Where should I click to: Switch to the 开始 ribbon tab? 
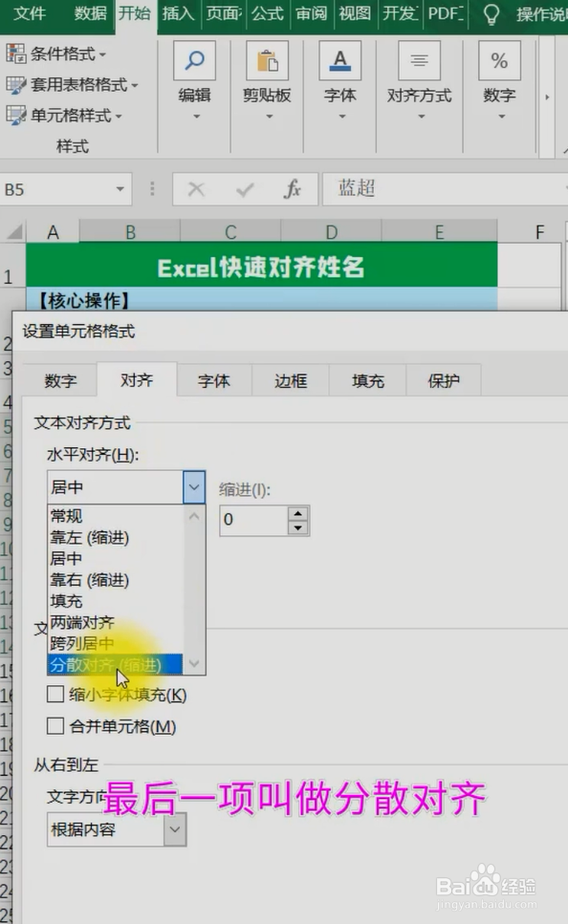pyautogui.click(x=135, y=13)
